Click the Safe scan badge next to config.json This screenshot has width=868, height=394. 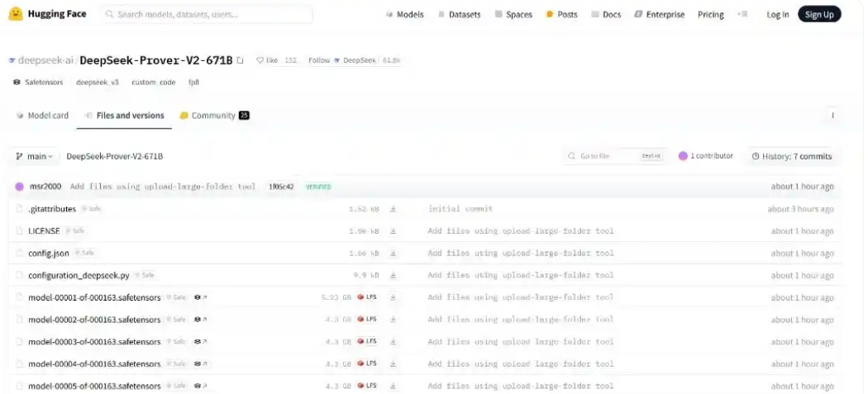84,253
